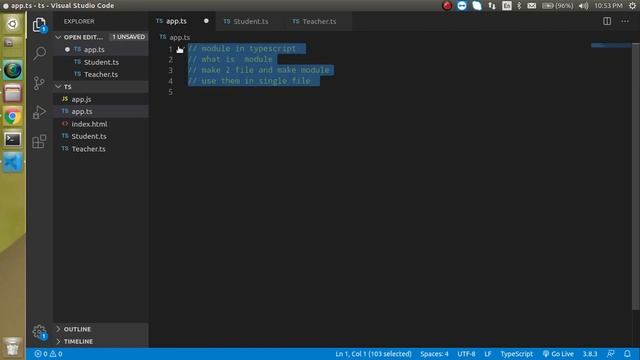Open the feedback icon in status bar

tap(611, 353)
